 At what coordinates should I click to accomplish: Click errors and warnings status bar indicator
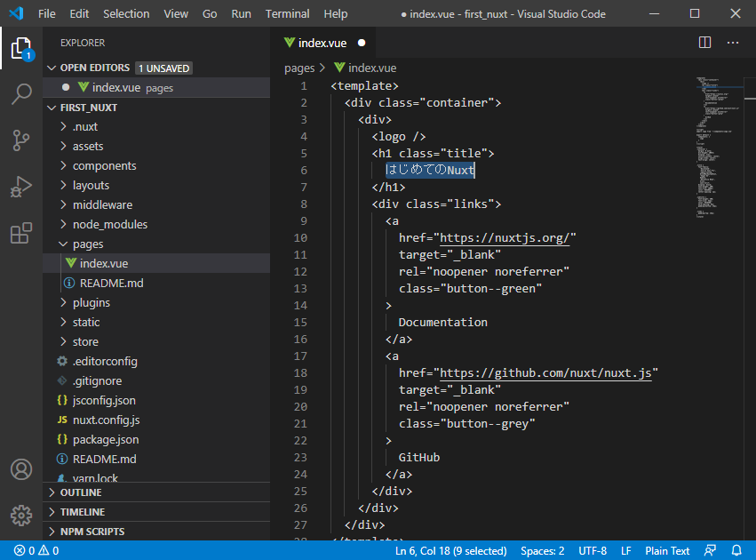(x=36, y=550)
